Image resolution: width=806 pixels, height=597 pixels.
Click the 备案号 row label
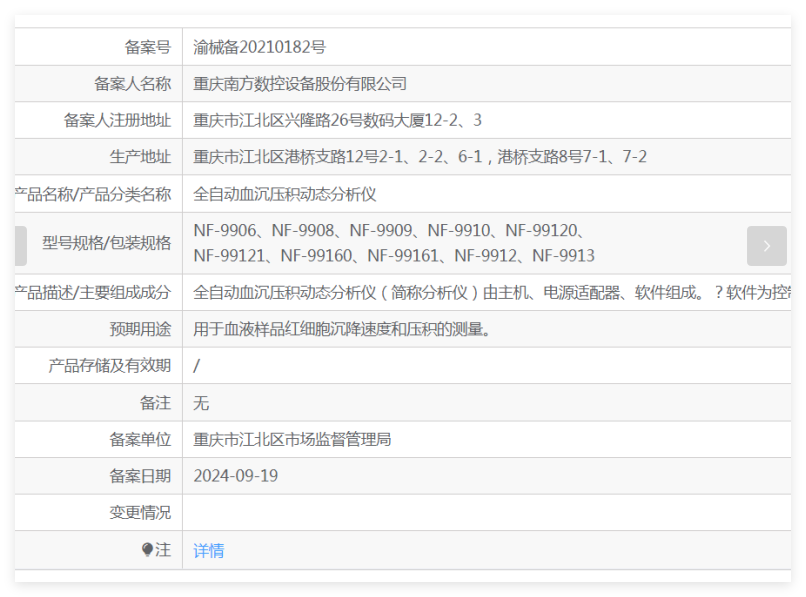point(148,47)
